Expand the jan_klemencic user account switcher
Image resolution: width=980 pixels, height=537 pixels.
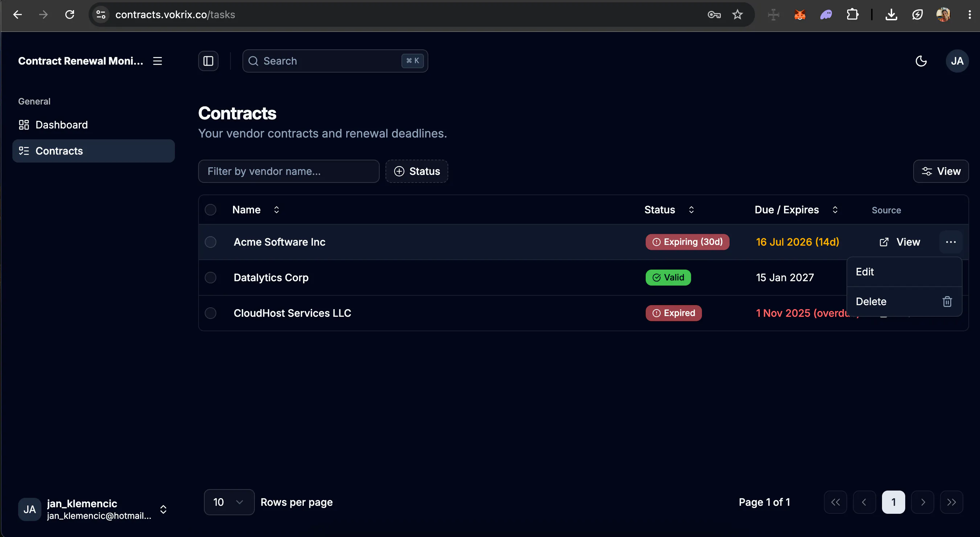[94, 509]
